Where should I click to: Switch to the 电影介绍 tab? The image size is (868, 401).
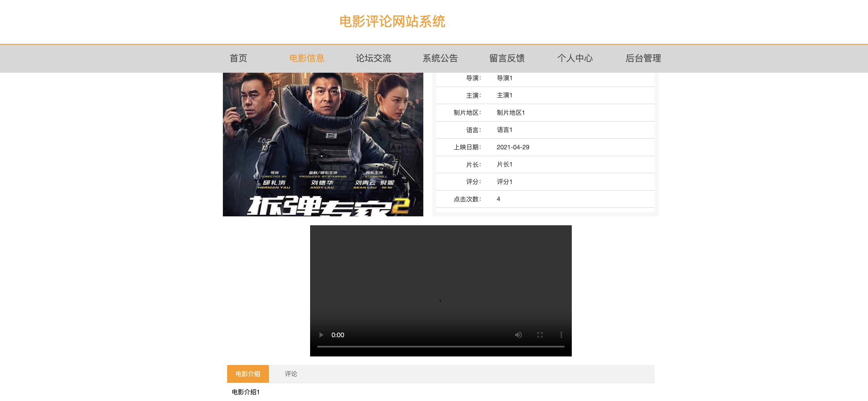pyautogui.click(x=248, y=374)
